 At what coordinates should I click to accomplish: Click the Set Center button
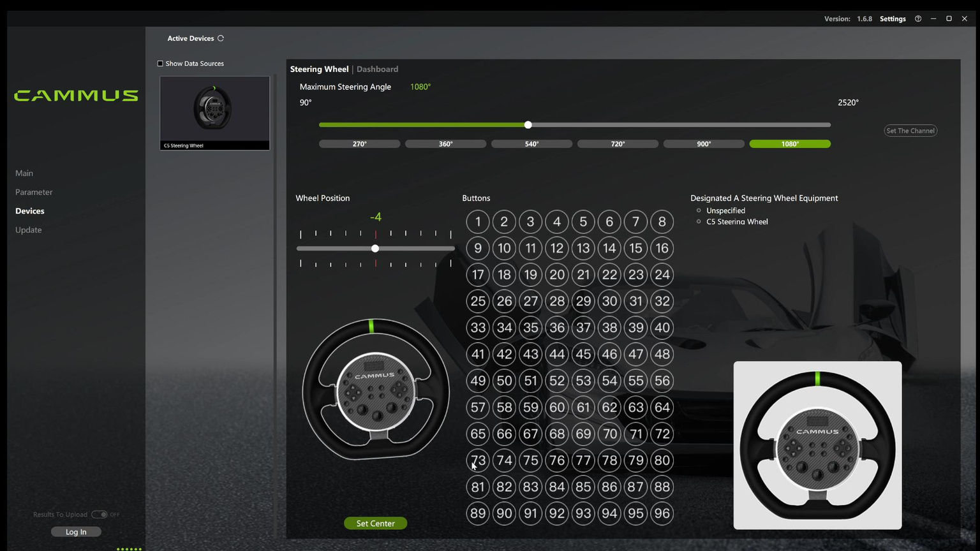(x=375, y=524)
